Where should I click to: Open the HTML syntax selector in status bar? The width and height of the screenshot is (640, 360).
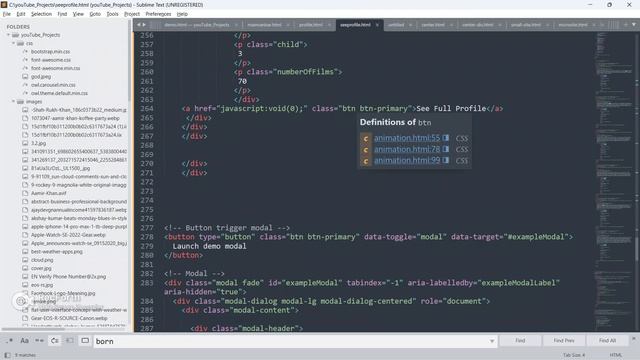[x=616, y=355]
